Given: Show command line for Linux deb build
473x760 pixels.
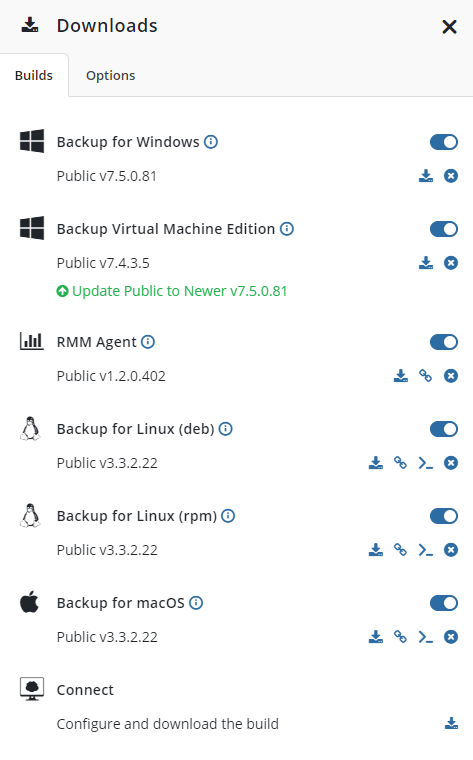Looking at the screenshot, I should point(426,463).
